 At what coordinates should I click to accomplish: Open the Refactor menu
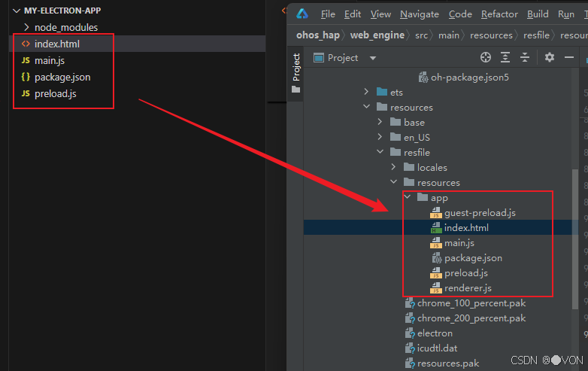click(499, 14)
